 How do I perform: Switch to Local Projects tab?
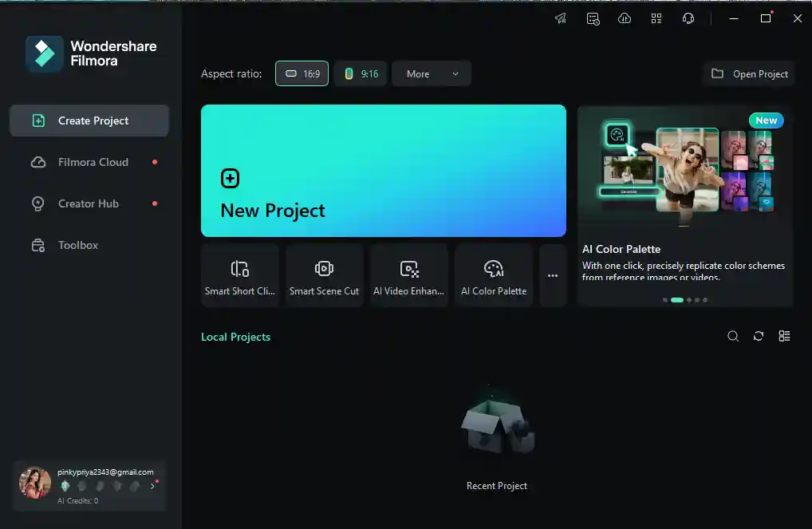(x=235, y=337)
